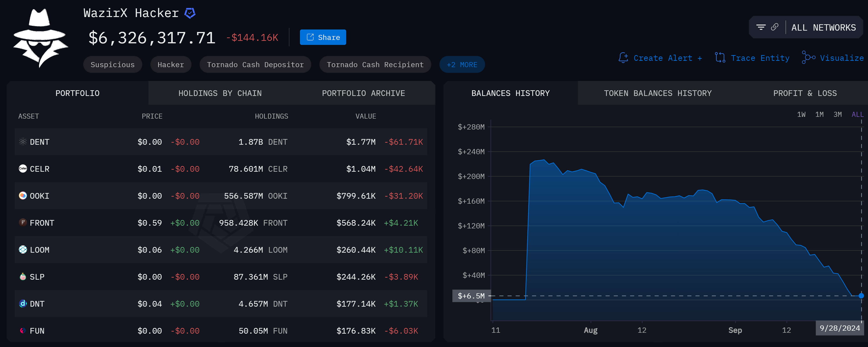Sort by VALUE column header
This screenshot has width=868, height=347.
coord(365,116)
